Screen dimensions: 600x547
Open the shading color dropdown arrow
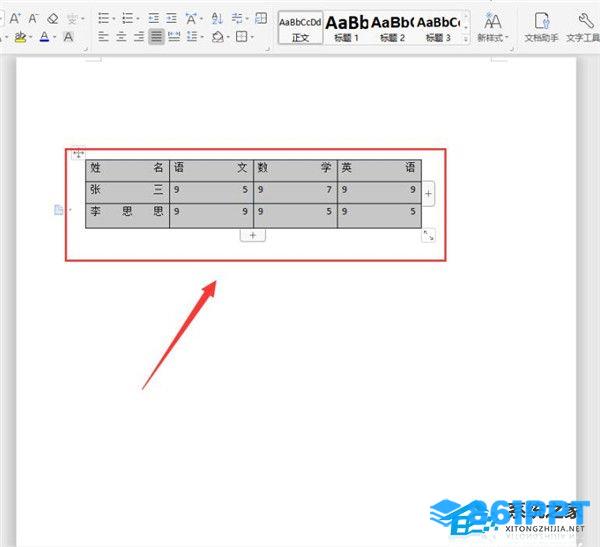coord(228,38)
